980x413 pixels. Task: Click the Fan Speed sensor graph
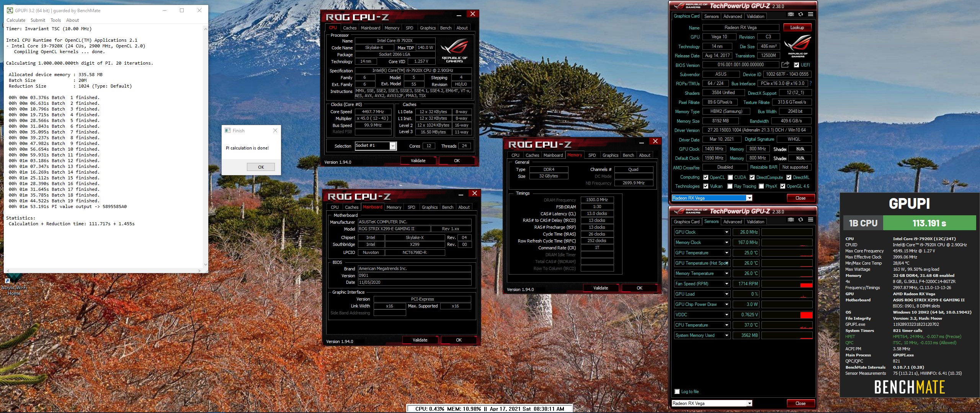[787, 284]
